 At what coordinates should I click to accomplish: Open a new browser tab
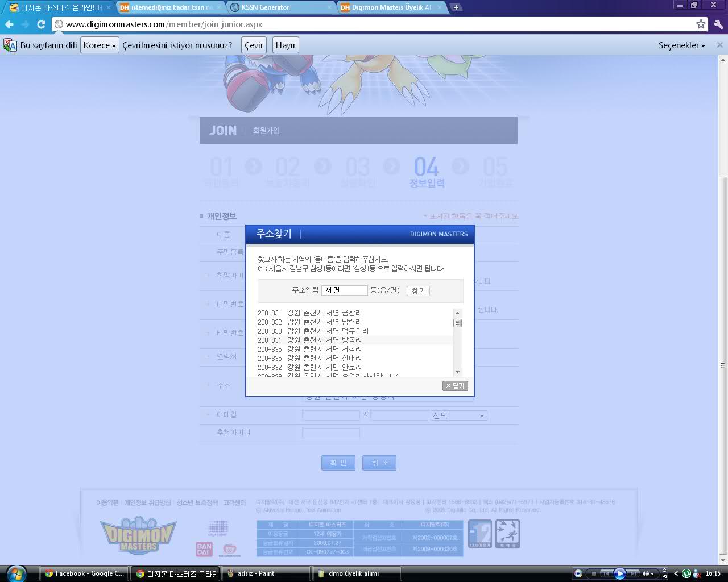tap(456, 7)
